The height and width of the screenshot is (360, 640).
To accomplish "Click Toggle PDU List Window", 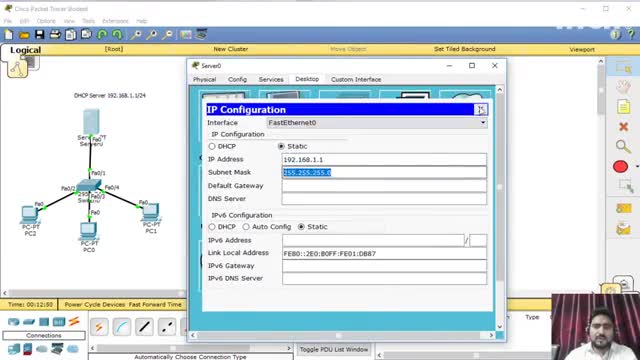I will click(x=334, y=349).
